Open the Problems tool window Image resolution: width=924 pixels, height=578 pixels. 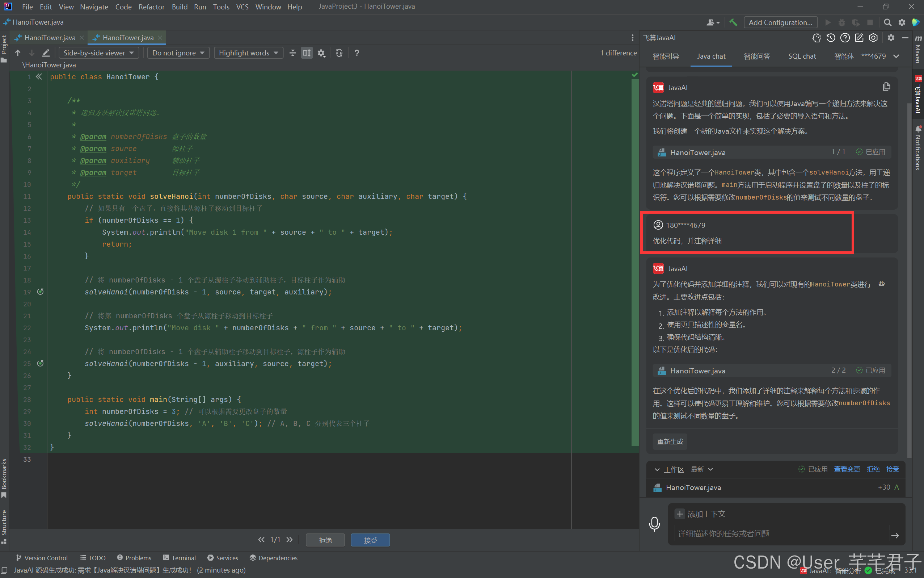coord(134,558)
